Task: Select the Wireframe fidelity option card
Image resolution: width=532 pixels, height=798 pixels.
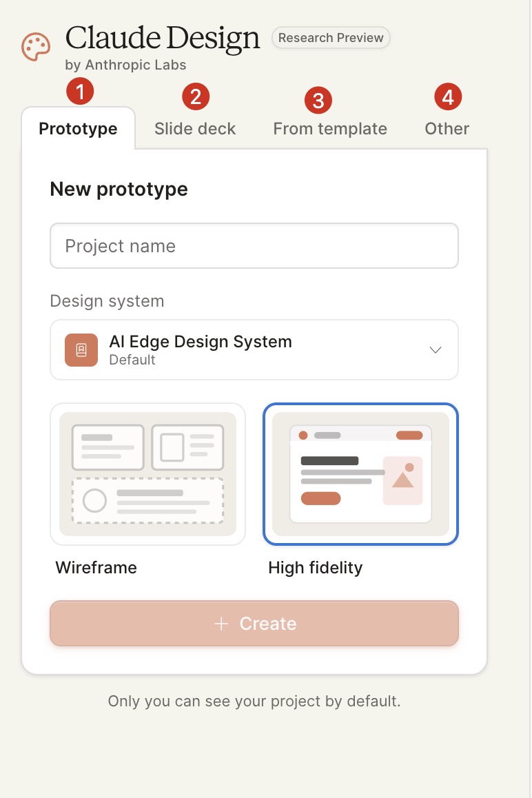Action: (x=147, y=474)
